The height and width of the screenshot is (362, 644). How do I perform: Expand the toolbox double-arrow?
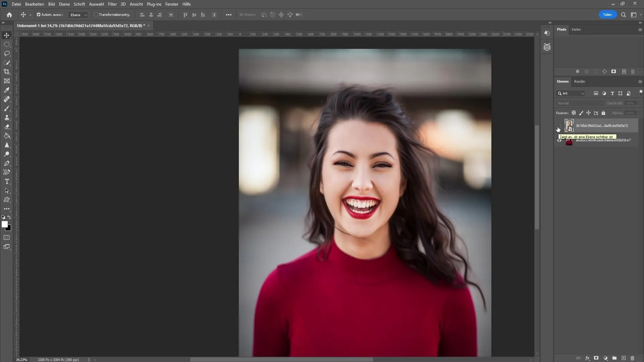[3, 23]
